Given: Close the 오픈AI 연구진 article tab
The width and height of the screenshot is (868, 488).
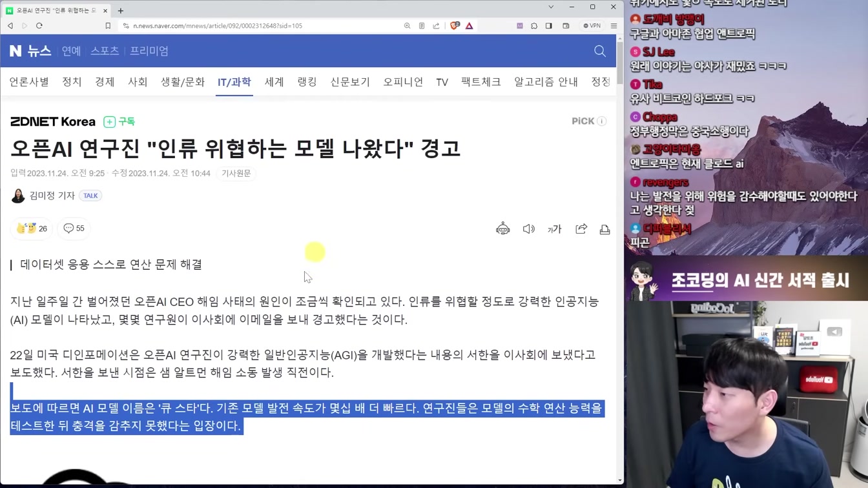Looking at the screenshot, I should click(105, 10).
